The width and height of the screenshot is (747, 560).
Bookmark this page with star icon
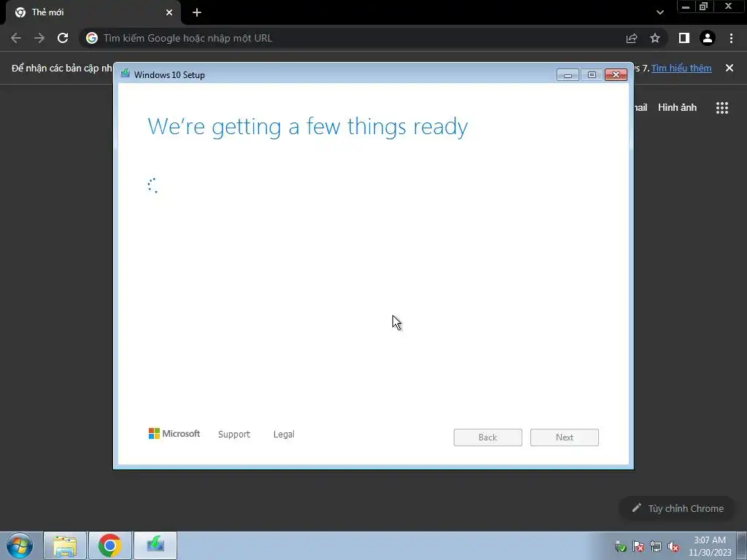point(655,38)
